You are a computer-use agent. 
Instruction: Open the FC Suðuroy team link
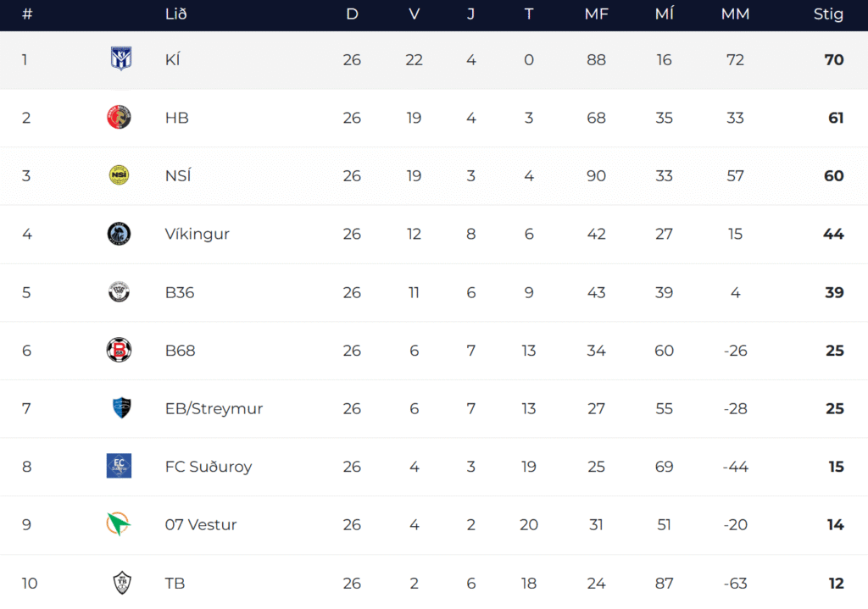click(209, 467)
